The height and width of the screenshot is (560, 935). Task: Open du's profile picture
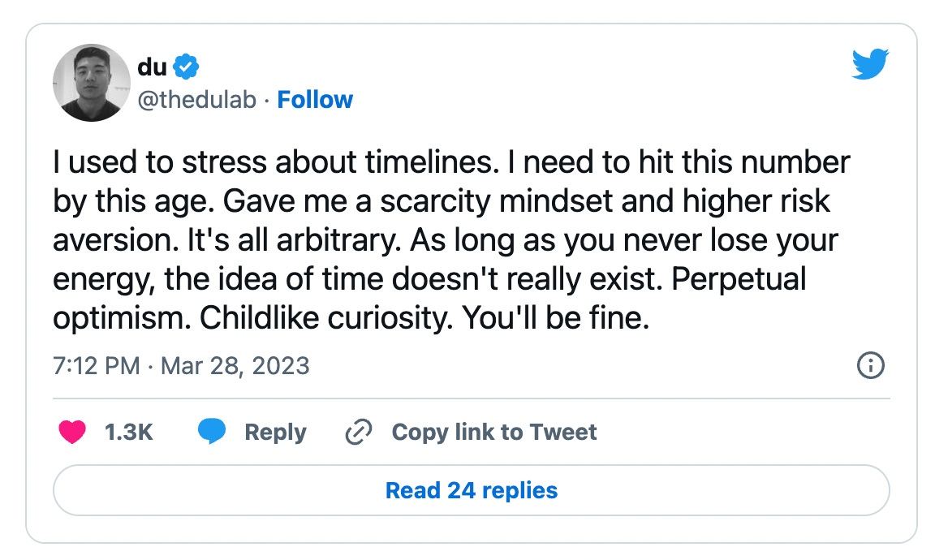(x=91, y=83)
